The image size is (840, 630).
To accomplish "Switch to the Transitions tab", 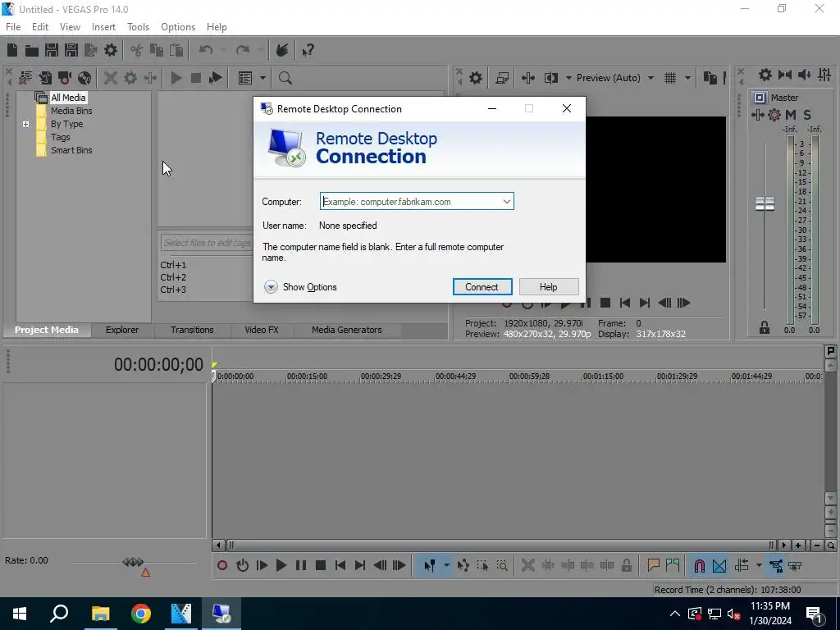I will 192,330.
